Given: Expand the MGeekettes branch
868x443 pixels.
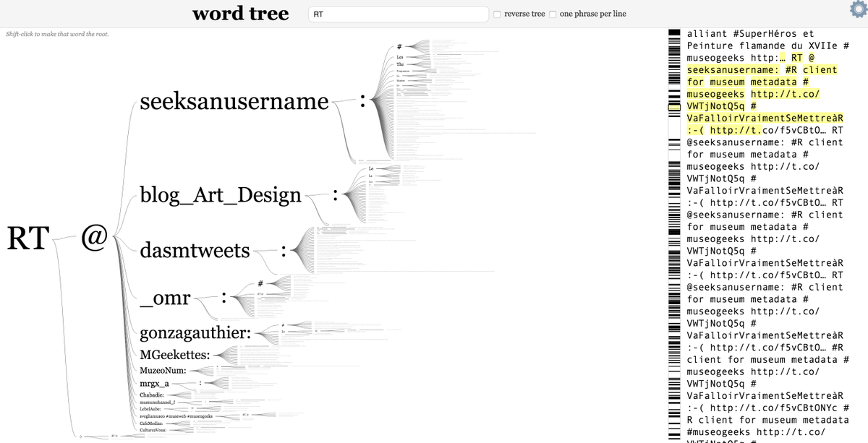Looking at the screenshot, I should 176,355.
